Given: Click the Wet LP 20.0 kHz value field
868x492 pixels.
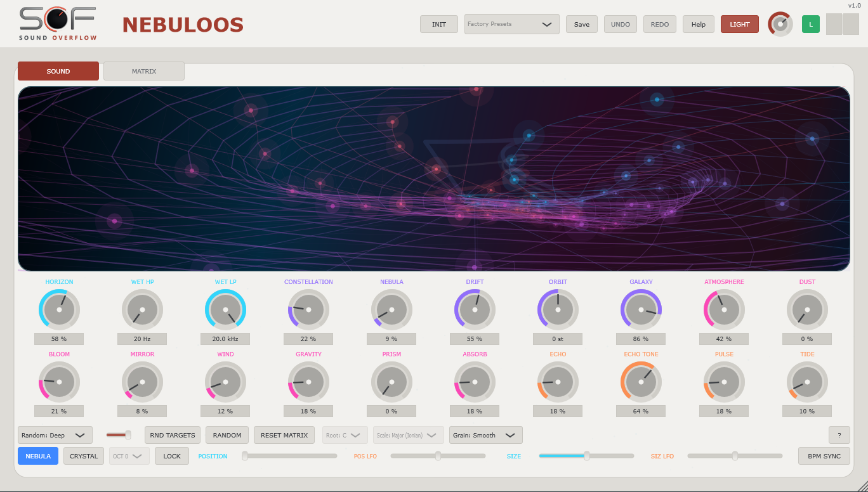Looking at the screenshot, I should (225, 339).
